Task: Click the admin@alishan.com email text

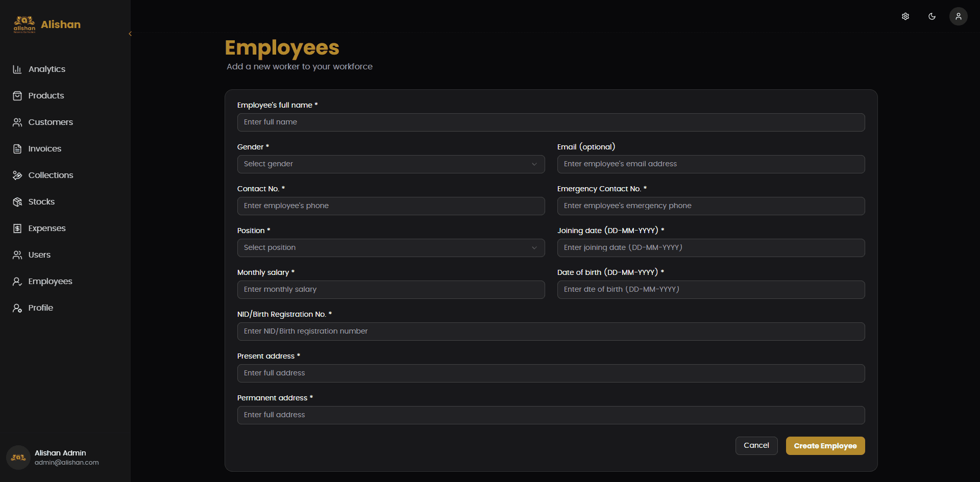Action: click(x=67, y=463)
